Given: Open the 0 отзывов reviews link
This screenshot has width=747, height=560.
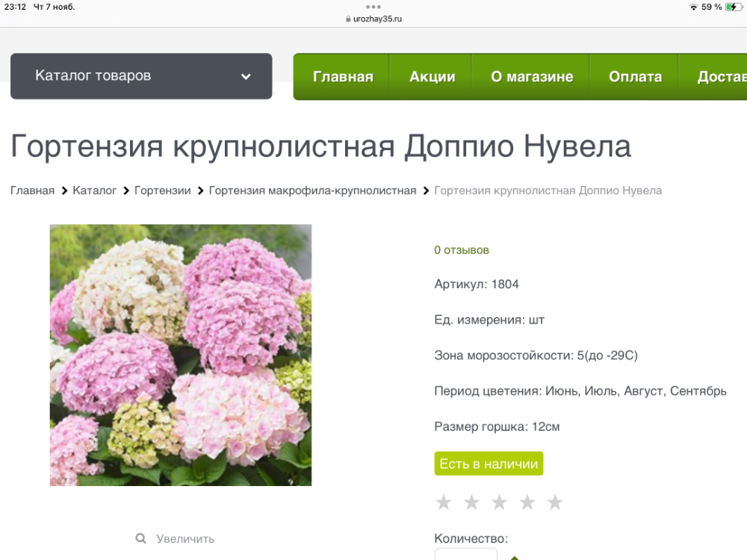Looking at the screenshot, I should click(462, 250).
